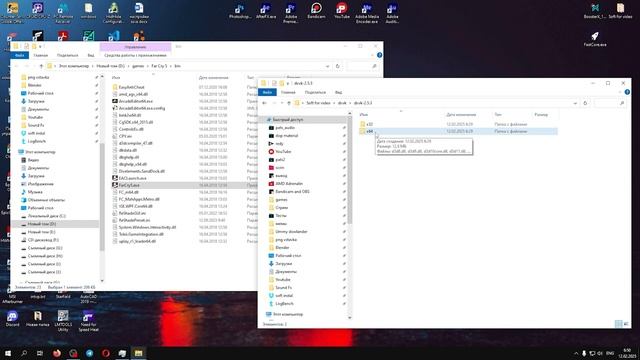Open Windows Start menu
This screenshot has height=360, width=640.
[x=8, y=353]
